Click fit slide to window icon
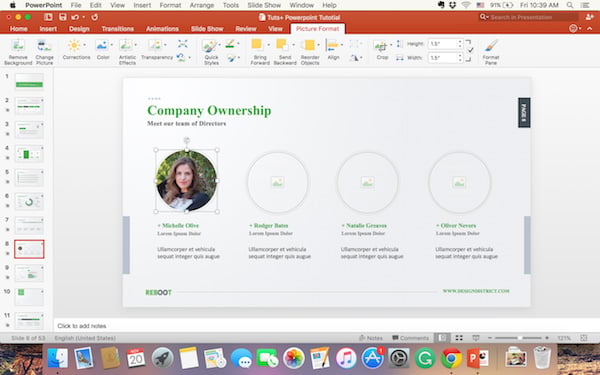The image size is (600, 375). [584, 338]
